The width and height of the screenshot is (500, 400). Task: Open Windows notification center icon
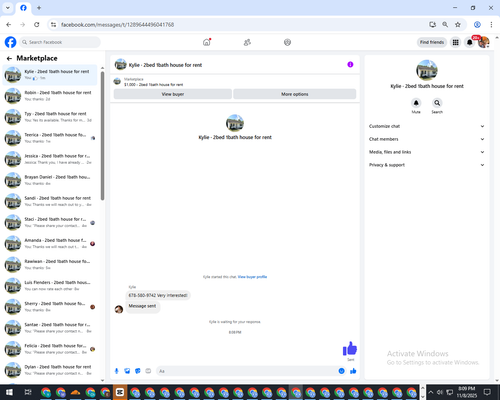(487, 392)
